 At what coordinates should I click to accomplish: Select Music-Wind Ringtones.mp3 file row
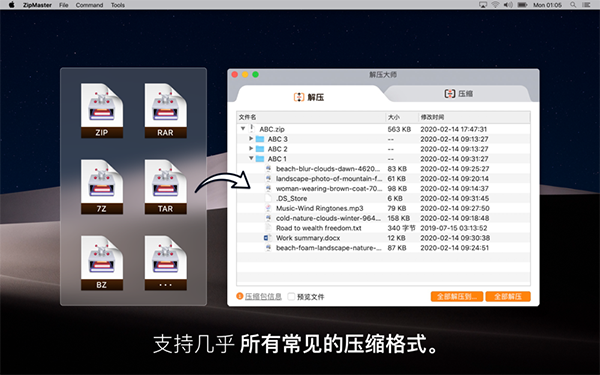pos(383,208)
